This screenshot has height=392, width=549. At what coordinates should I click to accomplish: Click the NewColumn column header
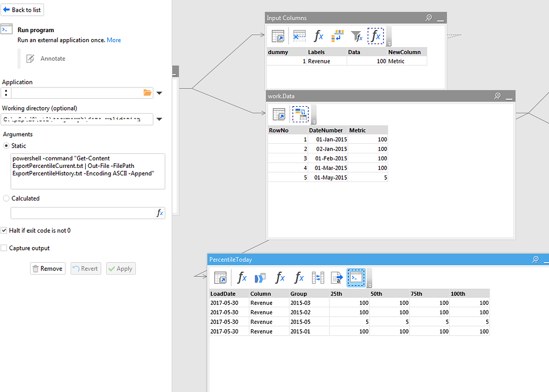pyautogui.click(x=407, y=52)
